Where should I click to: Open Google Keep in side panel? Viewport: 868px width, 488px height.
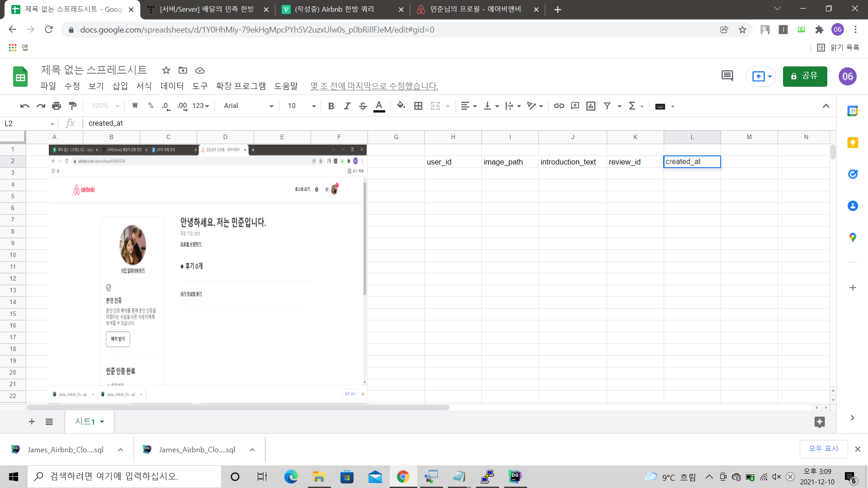pyautogui.click(x=853, y=143)
